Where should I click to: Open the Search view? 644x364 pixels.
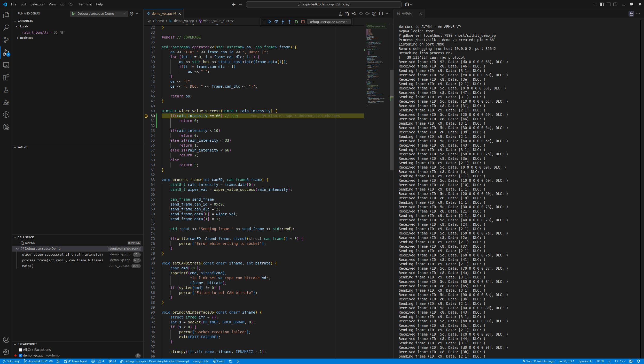[x=6, y=27]
